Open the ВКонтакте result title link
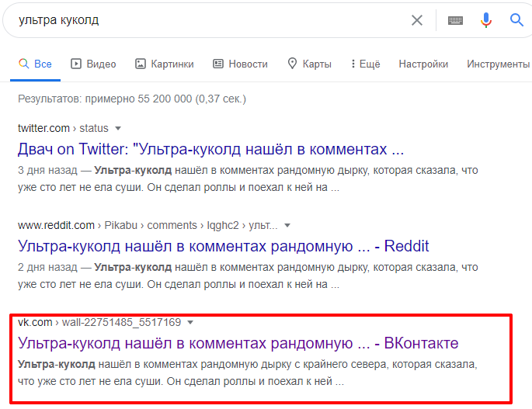The image size is (532, 409). click(x=238, y=343)
